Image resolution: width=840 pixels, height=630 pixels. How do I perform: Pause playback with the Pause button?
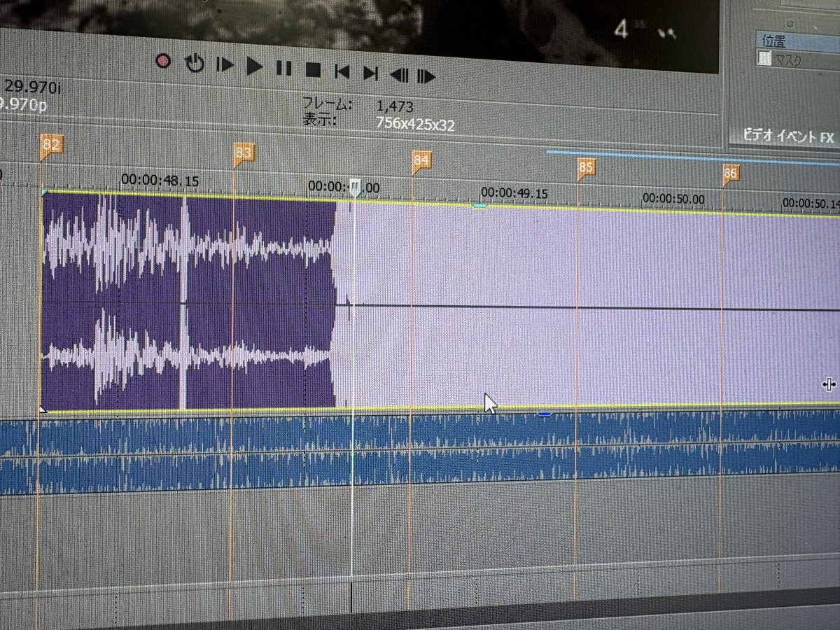[283, 68]
